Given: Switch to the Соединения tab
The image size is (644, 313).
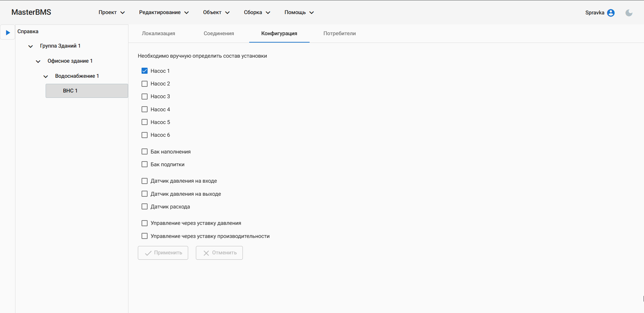Looking at the screenshot, I should tap(219, 34).
